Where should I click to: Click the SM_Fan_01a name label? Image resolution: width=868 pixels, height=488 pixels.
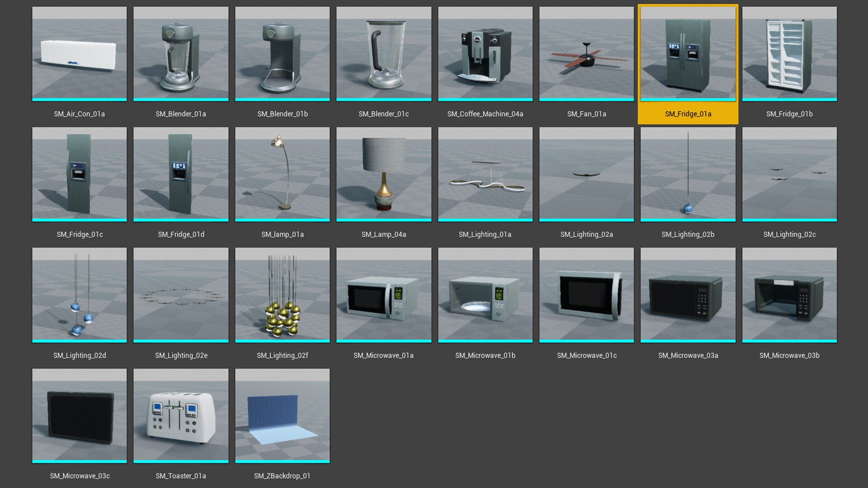587,114
